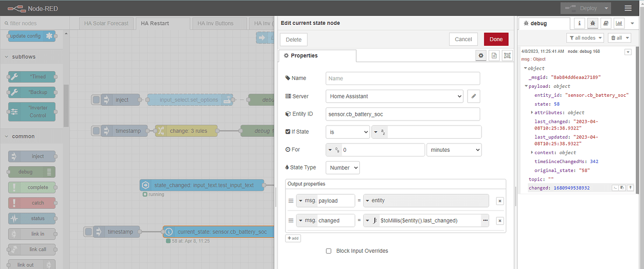Screen dimensions: 644x269
Task: Click the red Done button
Action: [x=496, y=39]
